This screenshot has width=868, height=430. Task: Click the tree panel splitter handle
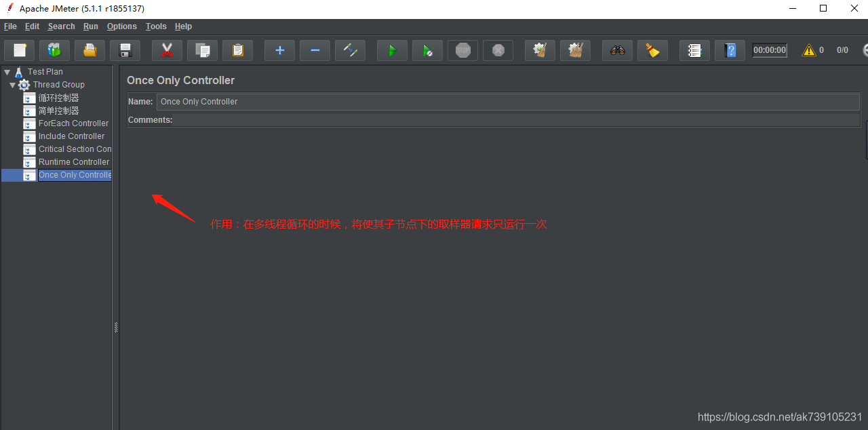tap(116, 327)
